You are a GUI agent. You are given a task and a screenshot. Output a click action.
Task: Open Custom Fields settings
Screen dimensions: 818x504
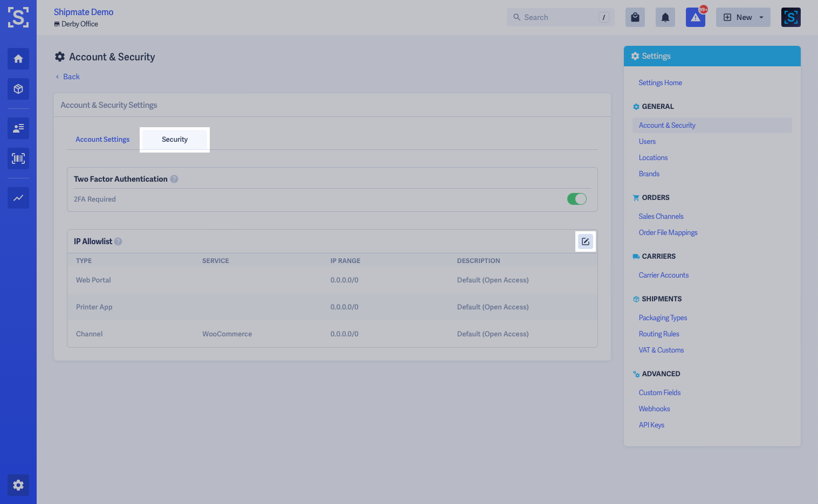tap(659, 392)
